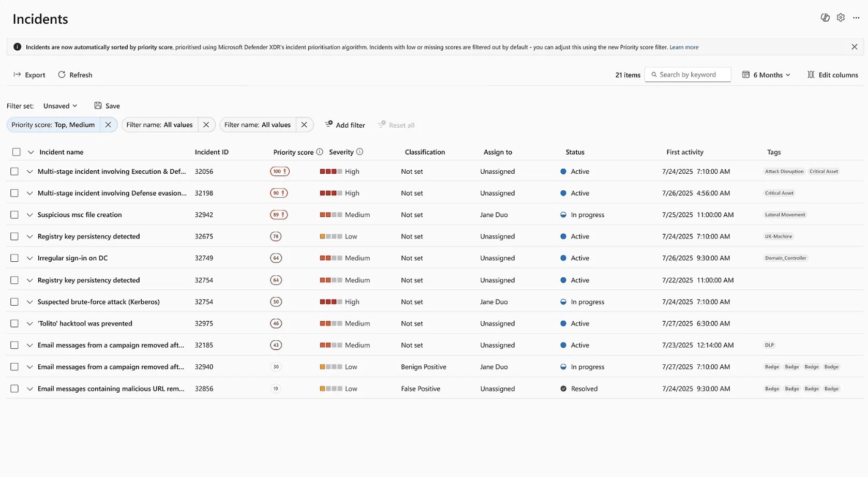
Task: Click the Priority score info icon
Action: tap(320, 152)
